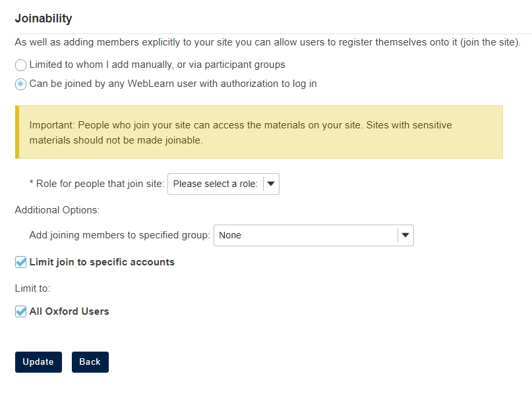
Task: Click the "Joinability" section heading
Action: 44,18
